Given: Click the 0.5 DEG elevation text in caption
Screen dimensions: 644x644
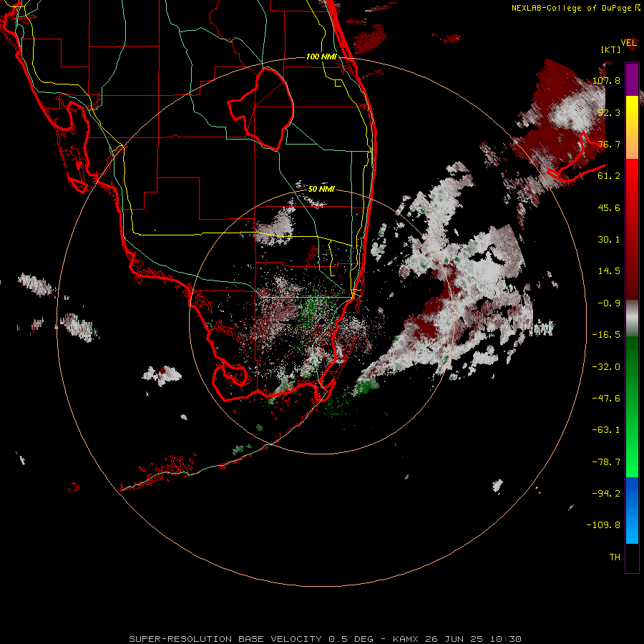Looking at the screenshot, I should point(351,639).
